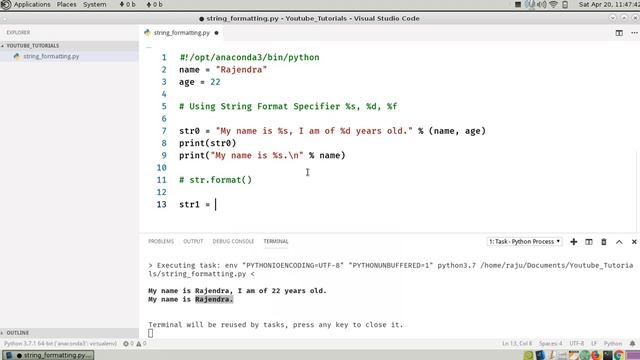The width and height of the screenshot is (640, 360).
Task: Switch to the OUTPUT tab
Action: (193, 241)
